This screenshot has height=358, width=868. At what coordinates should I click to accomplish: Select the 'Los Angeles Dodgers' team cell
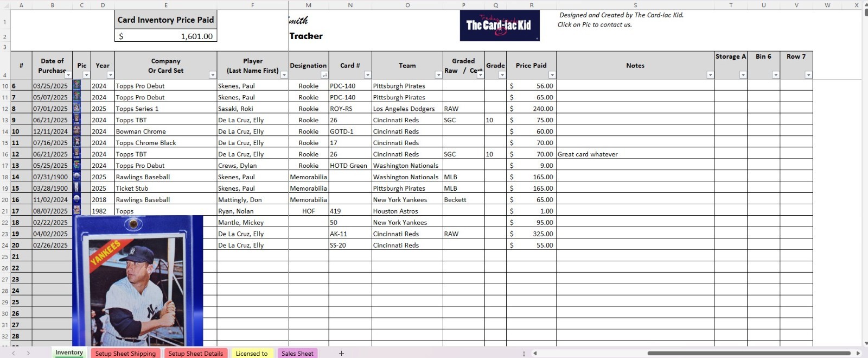(x=407, y=109)
